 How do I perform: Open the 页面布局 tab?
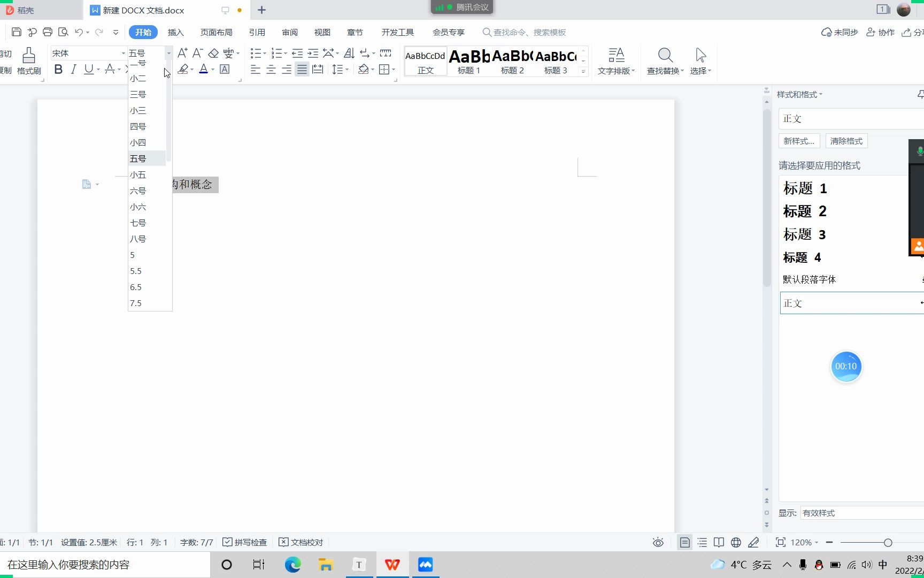click(x=216, y=32)
